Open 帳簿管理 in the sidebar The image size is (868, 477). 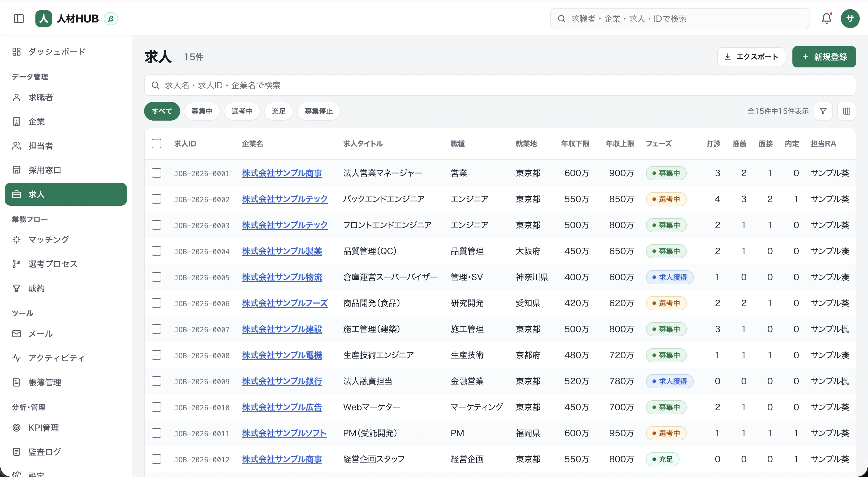point(66,382)
